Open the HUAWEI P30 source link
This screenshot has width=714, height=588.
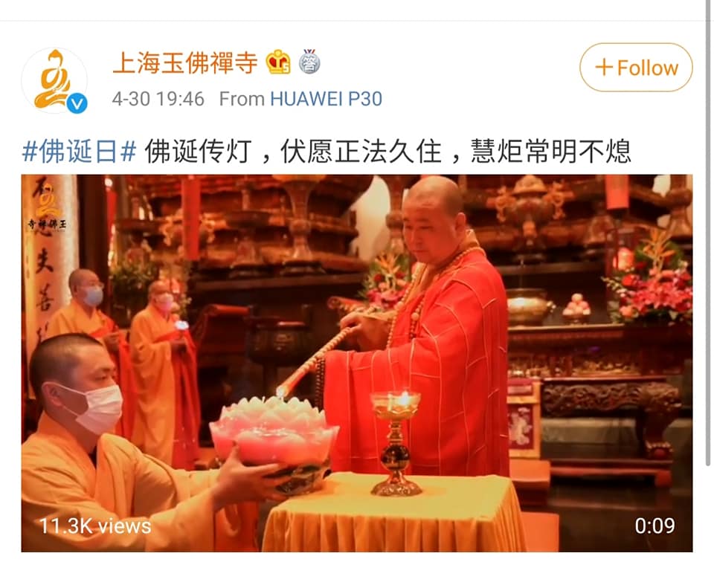point(326,99)
